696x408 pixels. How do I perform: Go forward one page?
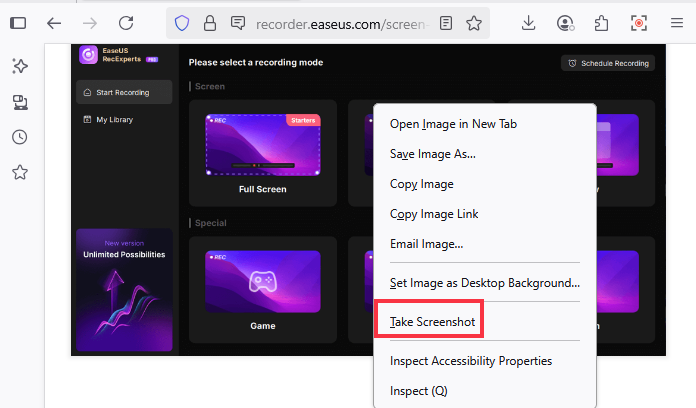click(90, 23)
